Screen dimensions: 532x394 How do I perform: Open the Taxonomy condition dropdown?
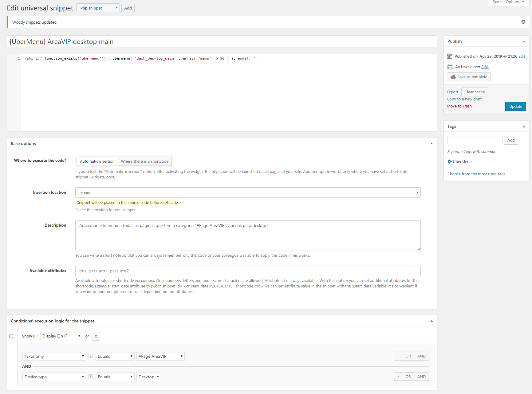coord(54,356)
